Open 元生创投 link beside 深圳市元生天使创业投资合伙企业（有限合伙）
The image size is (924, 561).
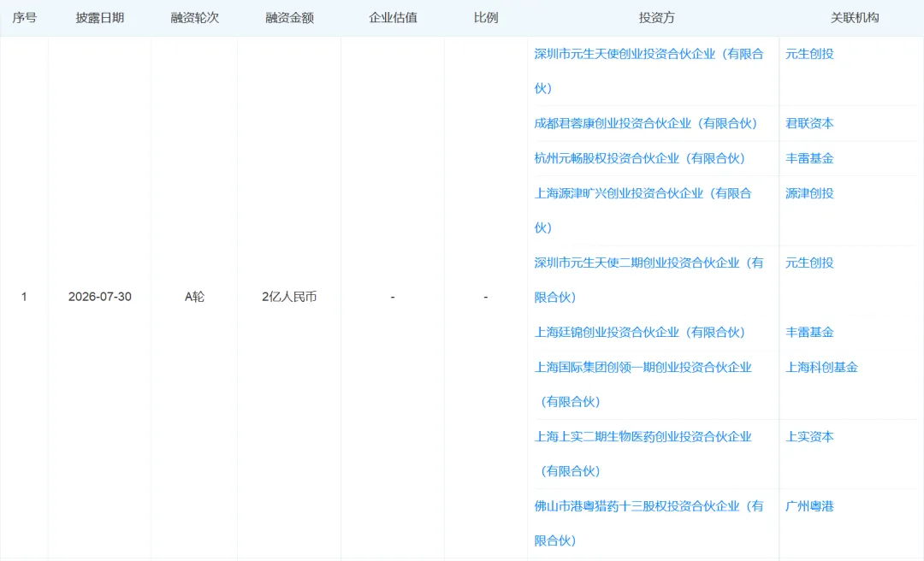click(x=809, y=54)
